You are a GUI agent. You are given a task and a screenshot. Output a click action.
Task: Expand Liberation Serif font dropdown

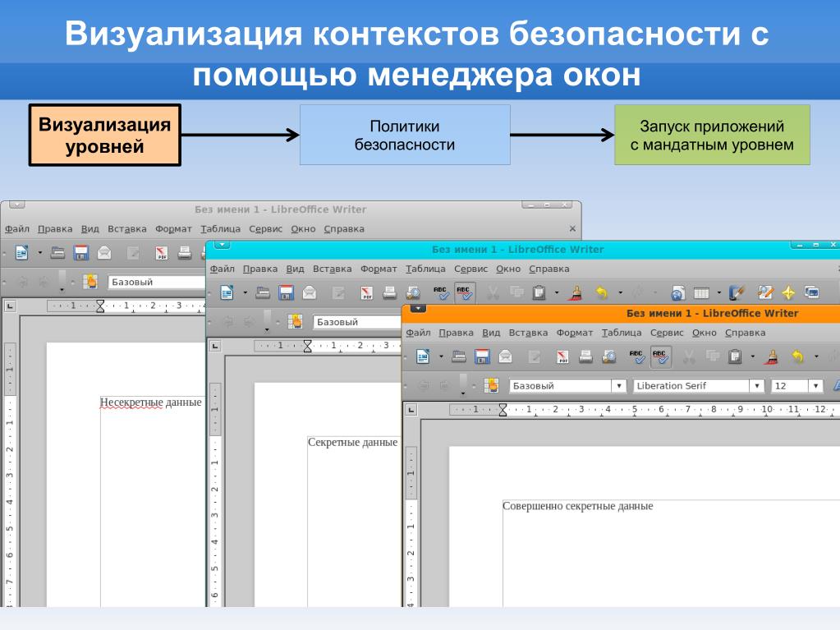point(757,386)
